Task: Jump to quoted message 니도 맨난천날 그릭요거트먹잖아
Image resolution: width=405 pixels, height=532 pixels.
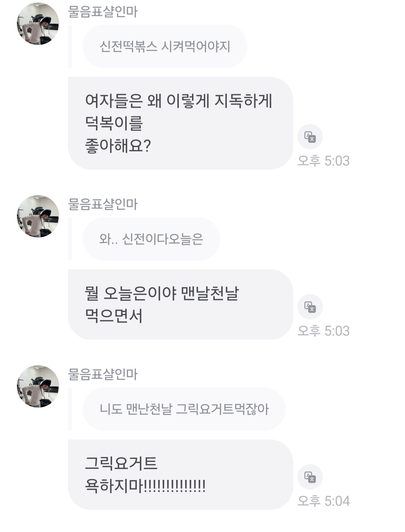Action: (x=184, y=409)
